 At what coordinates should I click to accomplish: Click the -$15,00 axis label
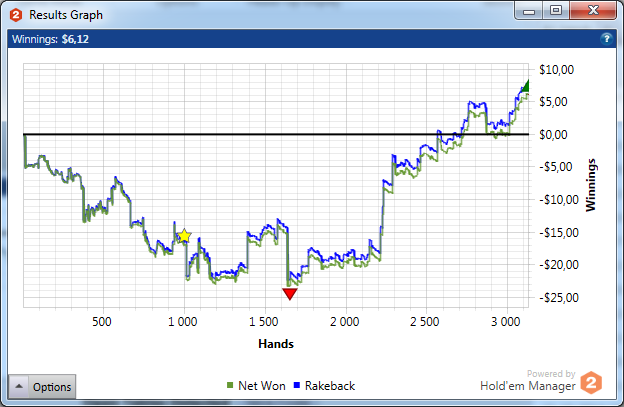coord(559,232)
